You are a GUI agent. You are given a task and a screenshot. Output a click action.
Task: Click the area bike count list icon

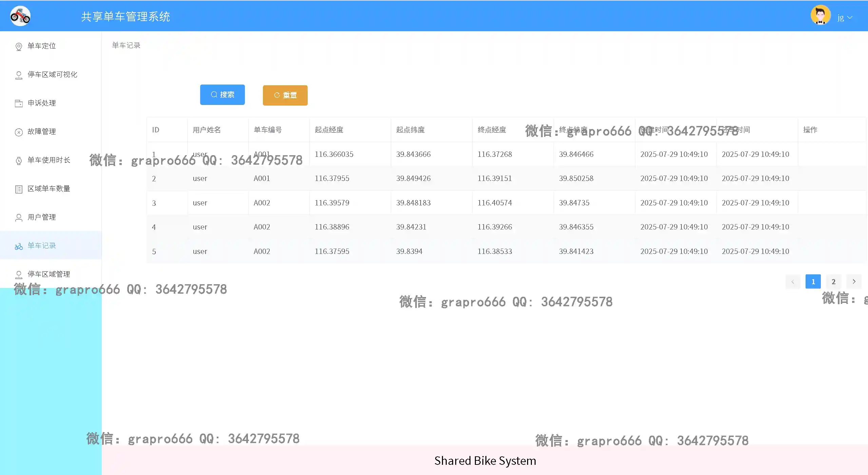point(19,189)
